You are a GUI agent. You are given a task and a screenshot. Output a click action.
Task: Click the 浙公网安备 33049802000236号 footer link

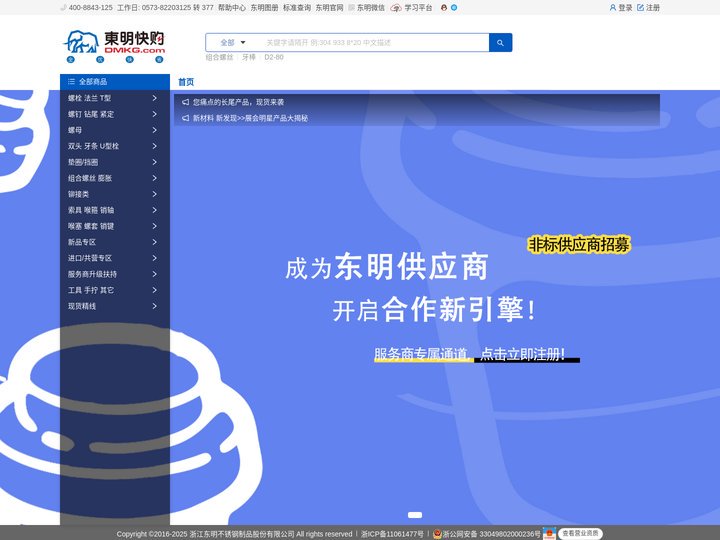tap(491, 534)
